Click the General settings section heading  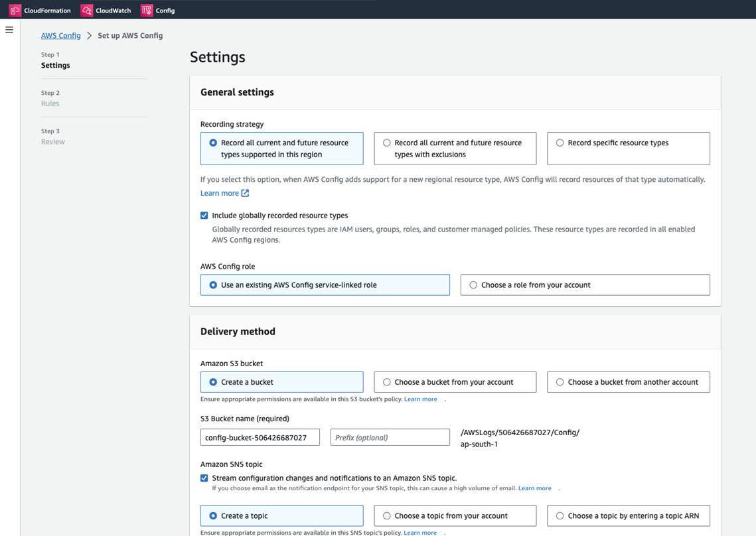(237, 92)
